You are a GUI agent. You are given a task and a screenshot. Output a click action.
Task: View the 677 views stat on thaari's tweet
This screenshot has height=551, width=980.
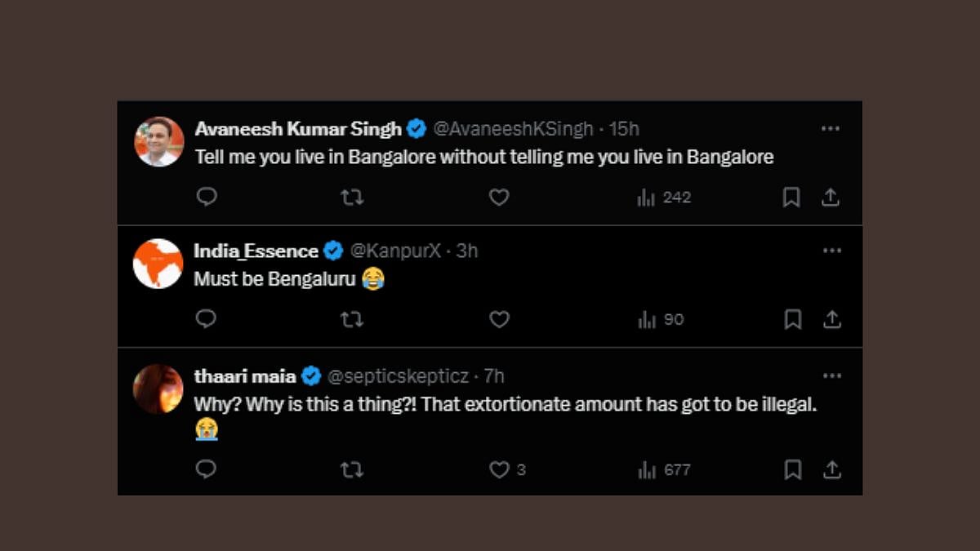pos(664,469)
